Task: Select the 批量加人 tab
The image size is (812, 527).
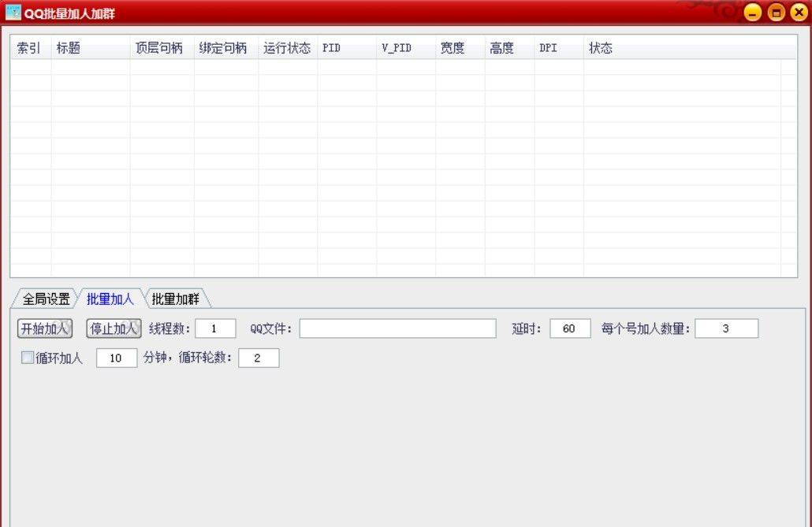Action: click(110, 299)
